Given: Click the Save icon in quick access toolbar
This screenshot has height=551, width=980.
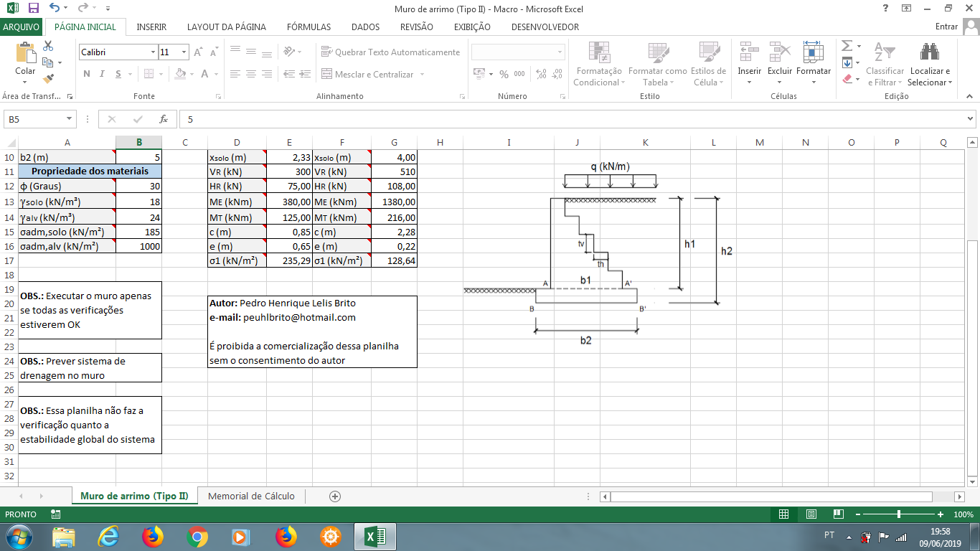Looking at the screenshot, I should pos(34,9).
